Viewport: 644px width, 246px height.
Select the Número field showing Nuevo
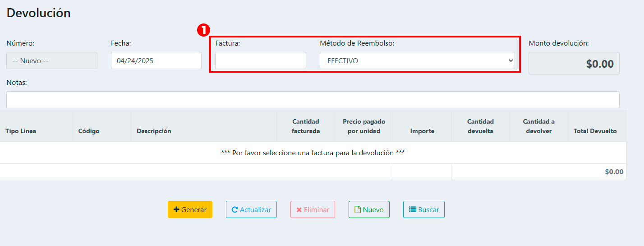point(52,60)
